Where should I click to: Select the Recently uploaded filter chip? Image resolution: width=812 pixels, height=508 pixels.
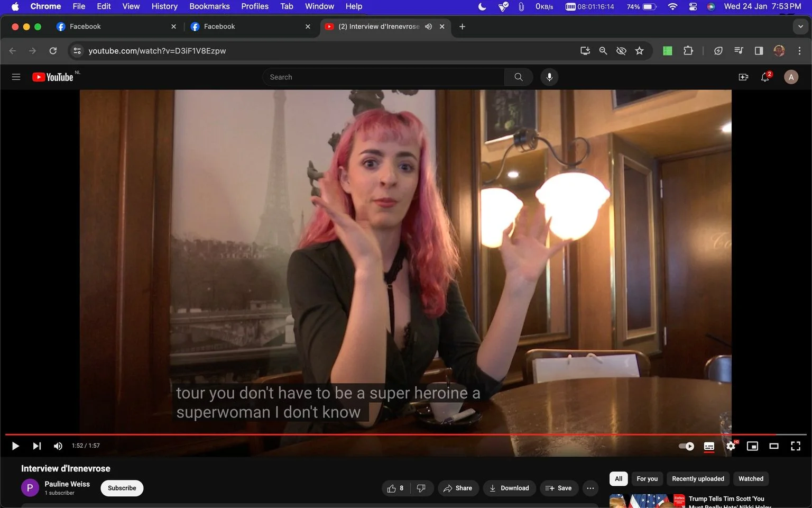point(698,479)
